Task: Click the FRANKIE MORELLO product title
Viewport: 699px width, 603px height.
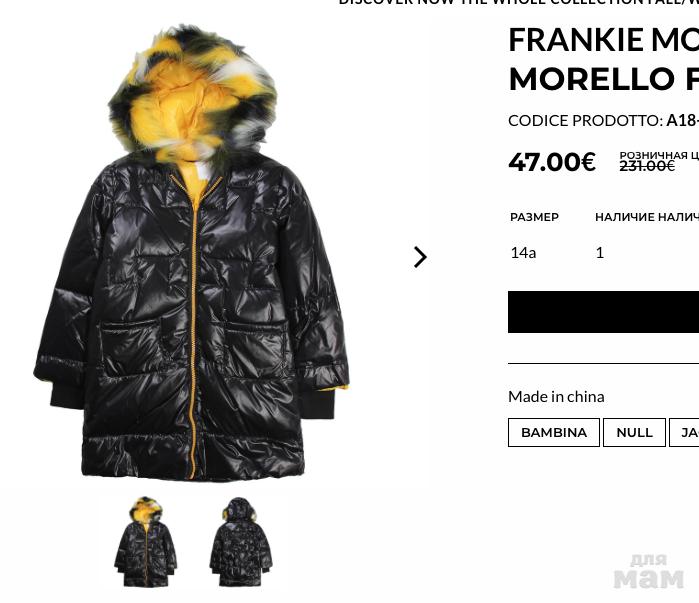Action: pyautogui.click(x=604, y=59)
